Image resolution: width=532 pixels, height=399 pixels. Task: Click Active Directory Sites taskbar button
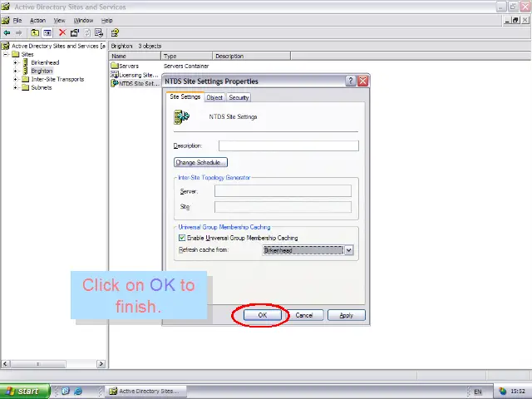[146, 392]
